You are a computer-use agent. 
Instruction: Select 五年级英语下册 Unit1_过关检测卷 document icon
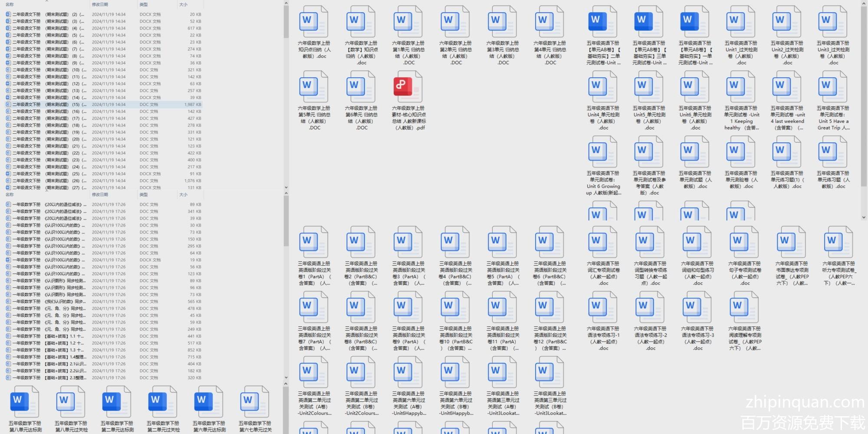tap(740, 22)
